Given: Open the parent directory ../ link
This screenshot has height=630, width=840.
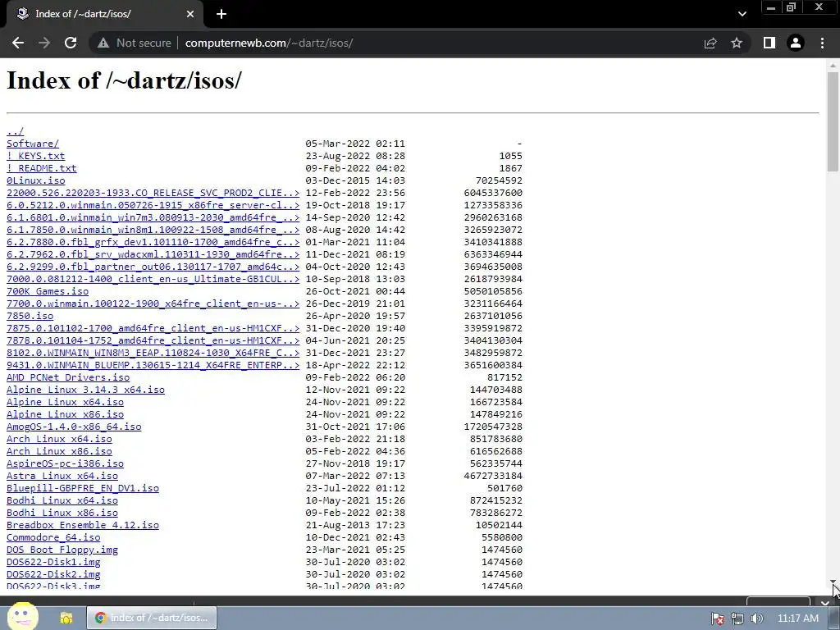Looking at the screenshot, I should (x=15, y=131).
